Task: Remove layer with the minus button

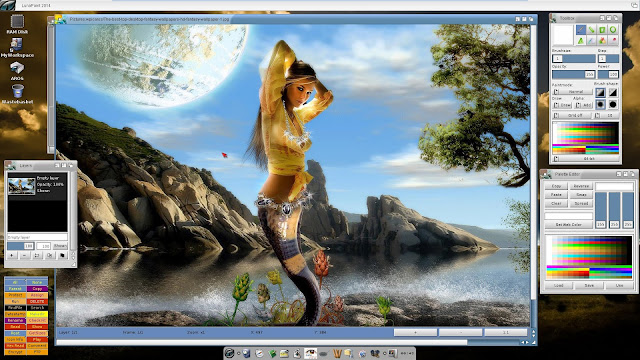Action: tap(24, 256)
